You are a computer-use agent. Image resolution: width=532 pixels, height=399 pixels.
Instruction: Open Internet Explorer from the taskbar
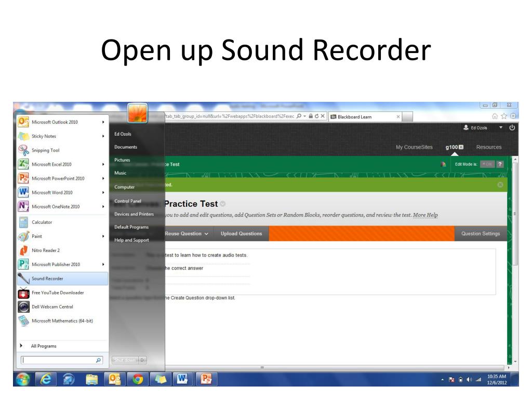[x=46, y=379]
